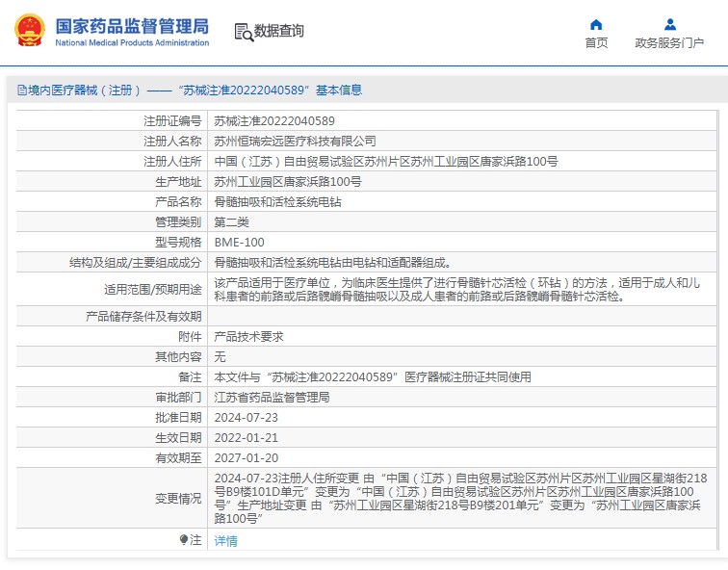Click National Medical Products Administration subtitle

(x=132, y=42)
